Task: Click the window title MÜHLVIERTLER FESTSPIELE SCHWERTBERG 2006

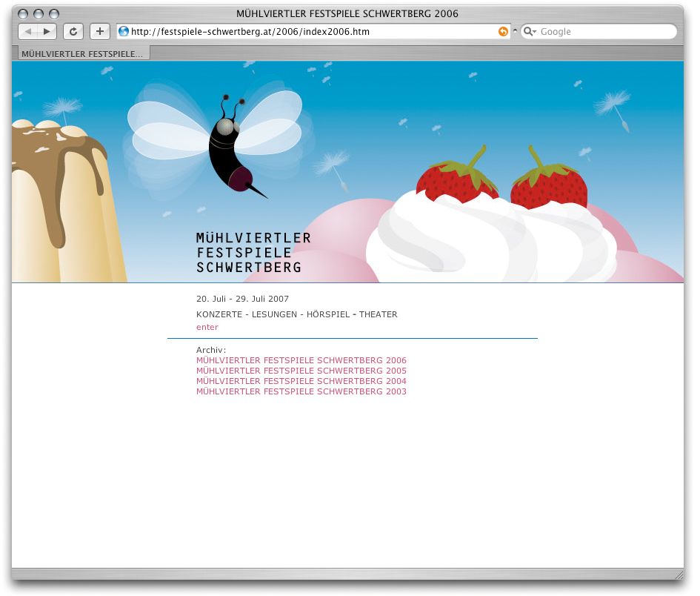Action: pyautogui.click(x=347, y=14)
